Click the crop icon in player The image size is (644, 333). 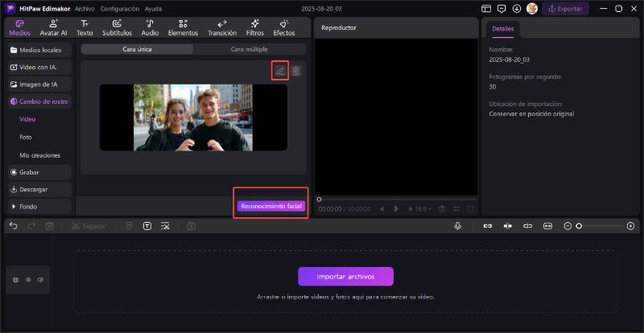(x=456, y=209)
